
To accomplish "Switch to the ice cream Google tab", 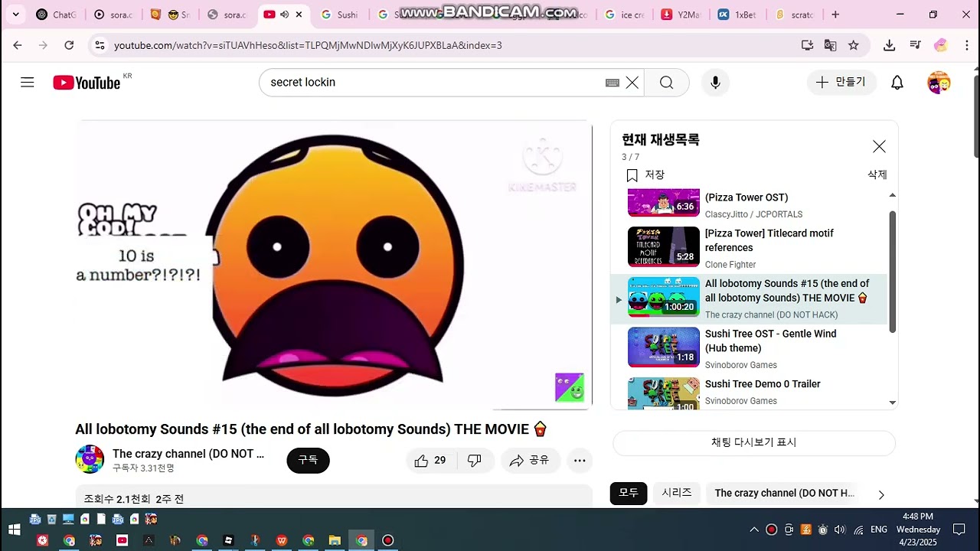I will tap(625, 15).
